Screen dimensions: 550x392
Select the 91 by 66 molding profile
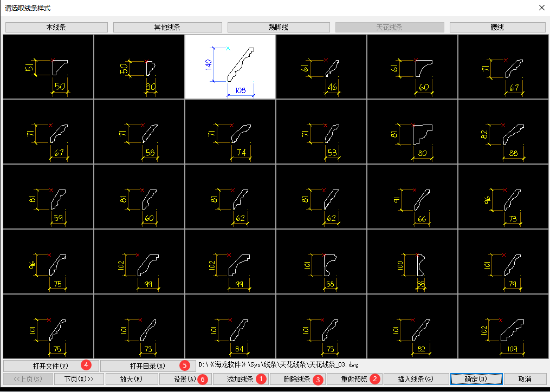(412, 197)
